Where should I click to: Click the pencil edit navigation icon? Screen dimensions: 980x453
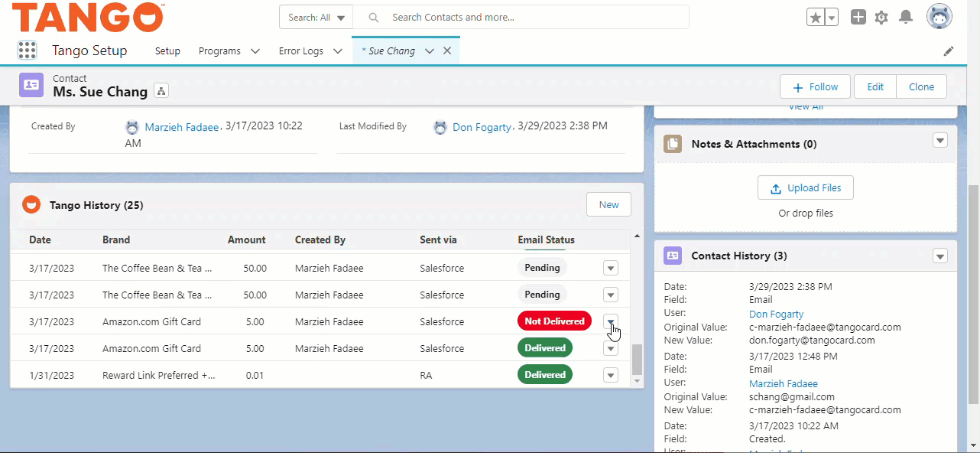pos(949,51)
